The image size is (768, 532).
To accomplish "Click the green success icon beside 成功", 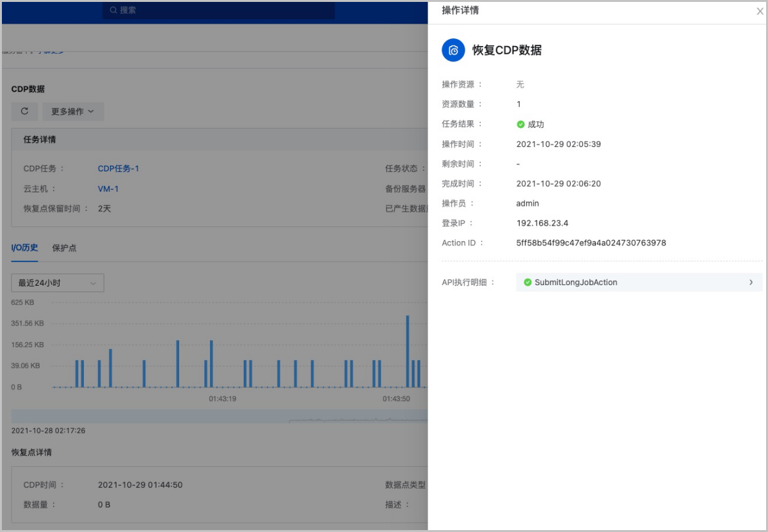I will pyautogui.click(x=520, y=125).
